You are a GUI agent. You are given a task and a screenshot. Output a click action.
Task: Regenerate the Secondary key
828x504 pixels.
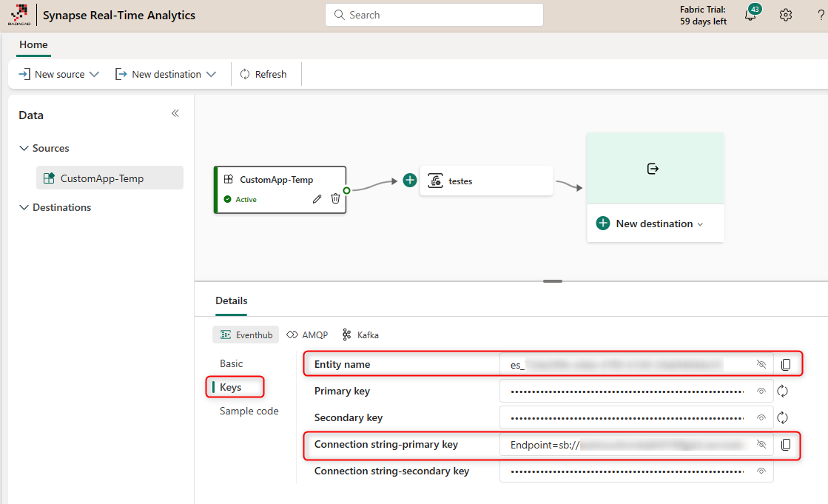(783, 418)
